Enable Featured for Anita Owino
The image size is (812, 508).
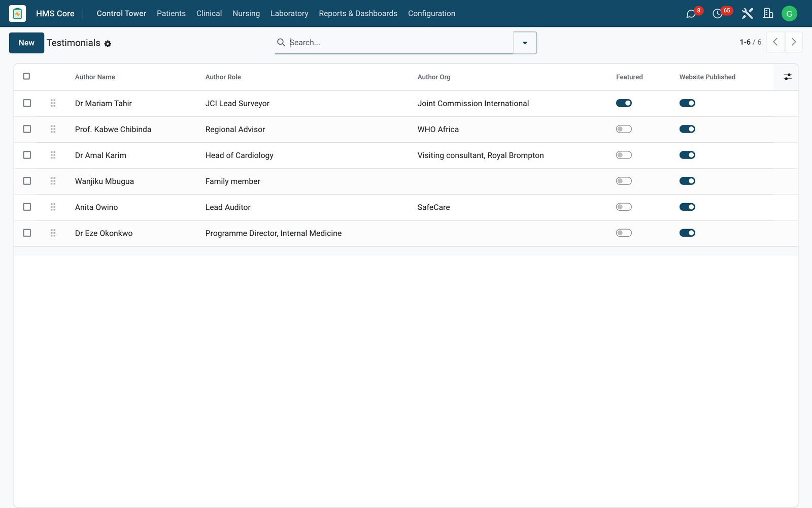coord(624,207)
